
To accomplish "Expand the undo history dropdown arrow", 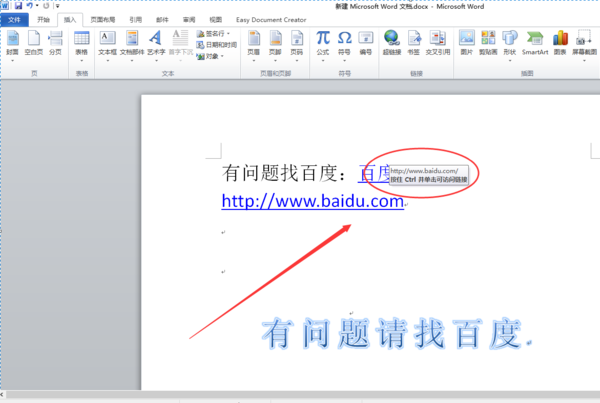I will coord(37,6).
